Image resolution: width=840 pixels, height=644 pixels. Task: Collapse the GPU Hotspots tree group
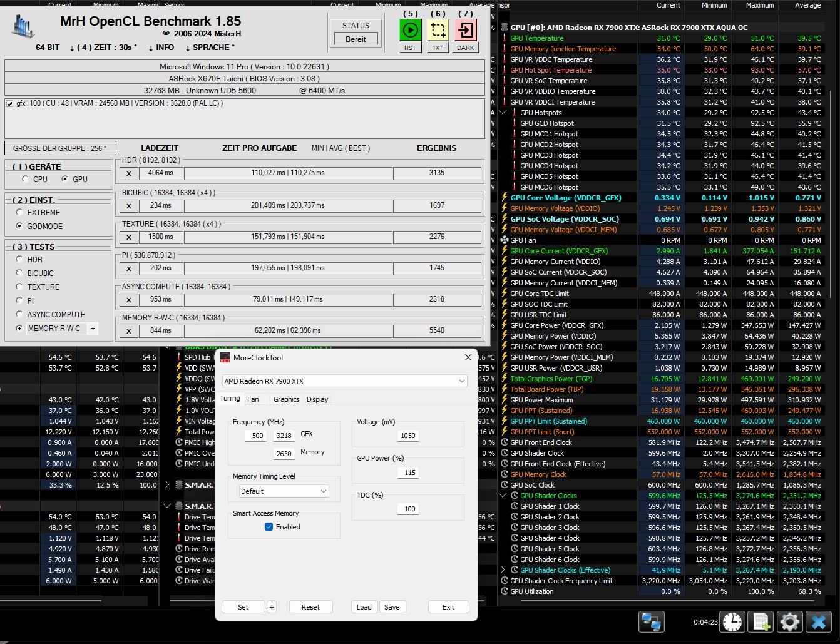503,113
